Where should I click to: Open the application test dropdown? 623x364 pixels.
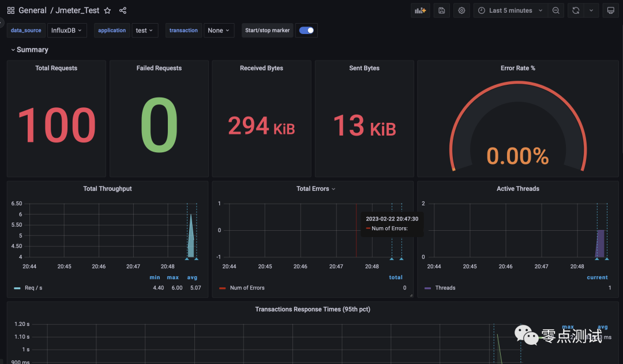145,30
